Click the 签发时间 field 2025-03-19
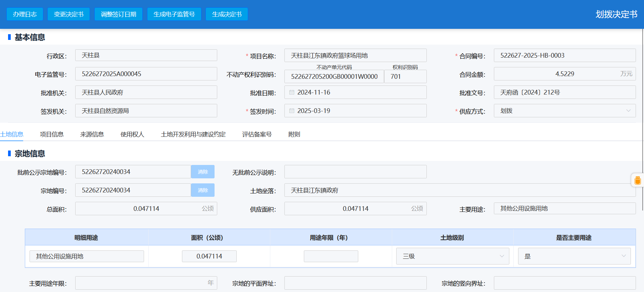The height and width of the screenshot is (292, 644). pyautogui.click(x=355, y=111)
